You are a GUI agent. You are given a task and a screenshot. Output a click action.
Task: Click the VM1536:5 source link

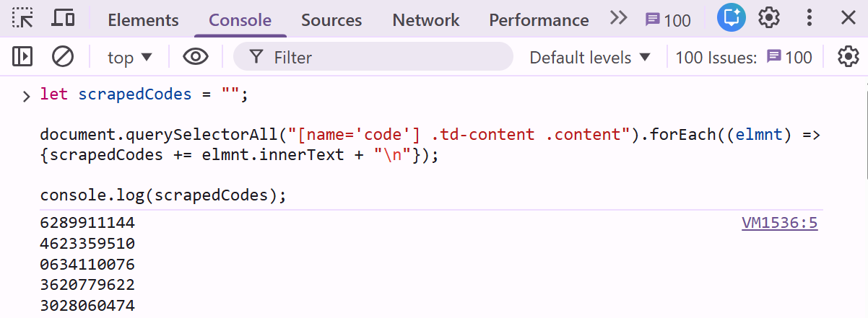click(779, 223)
